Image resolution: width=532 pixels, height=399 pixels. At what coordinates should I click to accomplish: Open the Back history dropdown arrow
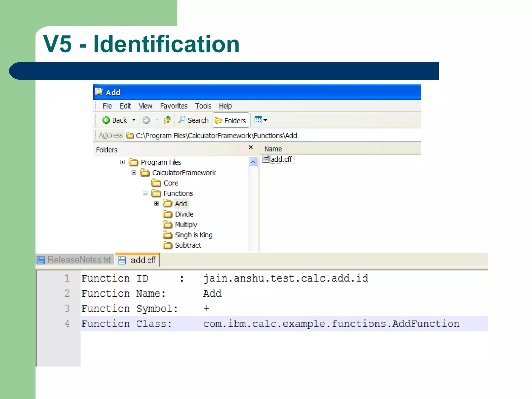134,120
